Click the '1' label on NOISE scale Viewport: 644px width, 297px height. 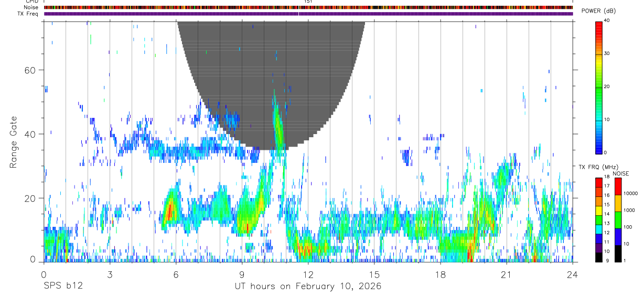click(x=624, y=260)
